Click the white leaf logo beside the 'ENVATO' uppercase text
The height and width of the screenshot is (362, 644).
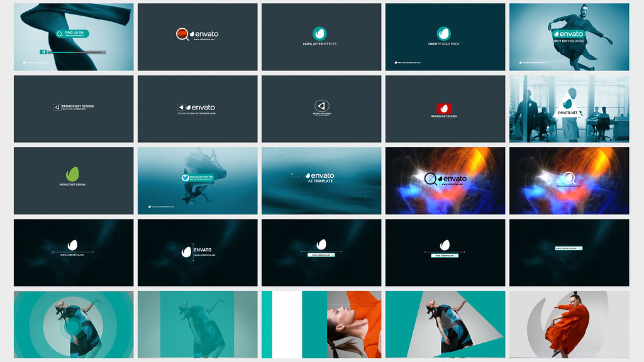tap(186, 251)
